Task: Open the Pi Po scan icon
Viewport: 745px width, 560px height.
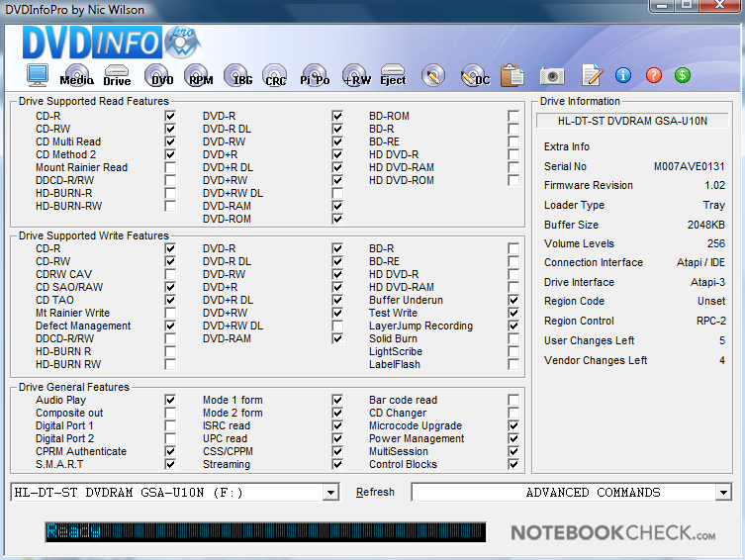Action: point(315,76)
